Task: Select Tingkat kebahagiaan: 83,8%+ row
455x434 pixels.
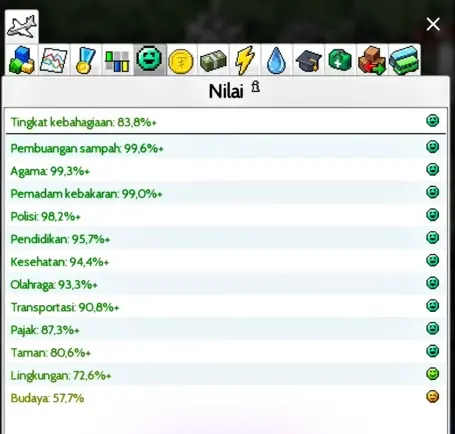Action: tap(226, 121)
